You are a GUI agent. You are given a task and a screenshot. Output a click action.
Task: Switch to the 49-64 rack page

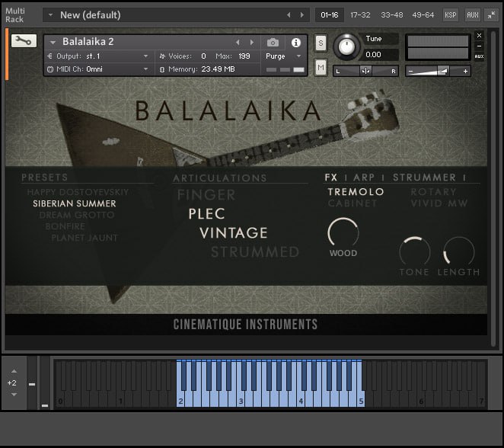point(423,14)
